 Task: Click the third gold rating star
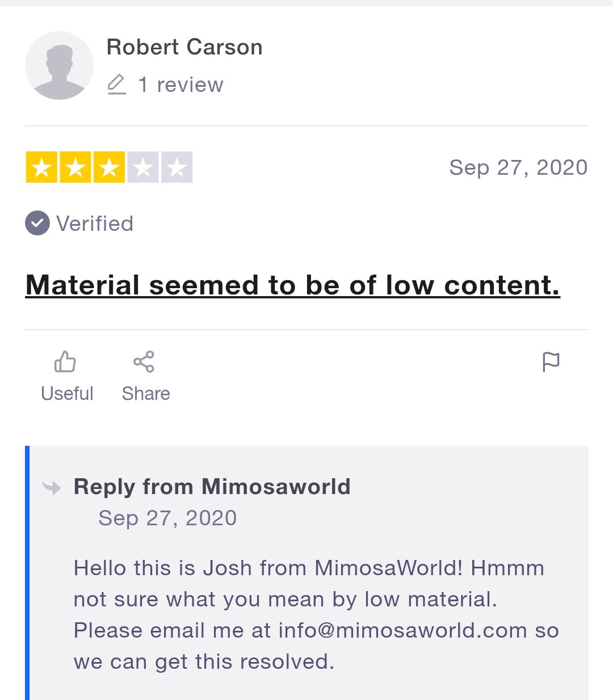(109, 167)
